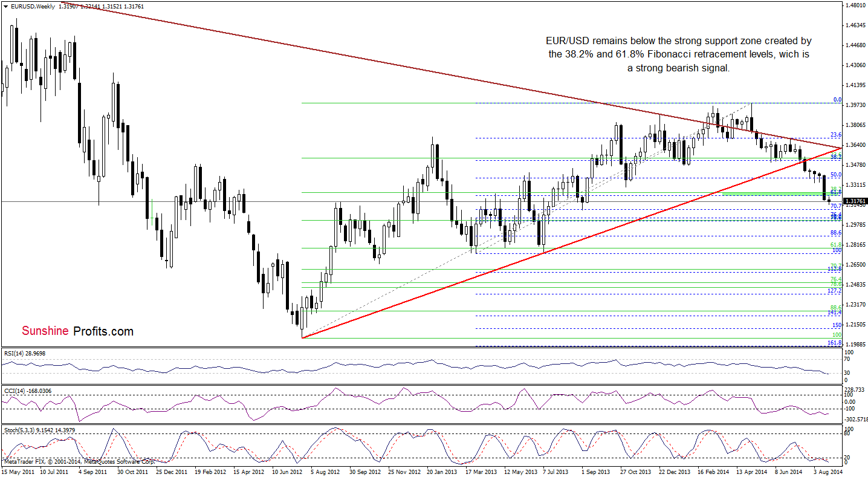Click the date label 30 Oct 2011
Viewport: 868px width, 477px height.
pyautogui.click(x=132, y=470)
